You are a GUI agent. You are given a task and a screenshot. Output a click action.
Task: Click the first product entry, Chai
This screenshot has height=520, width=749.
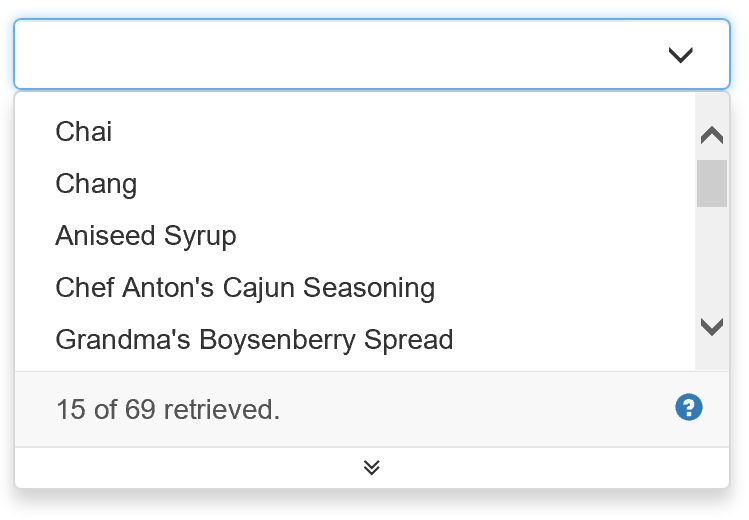(84, 131)
